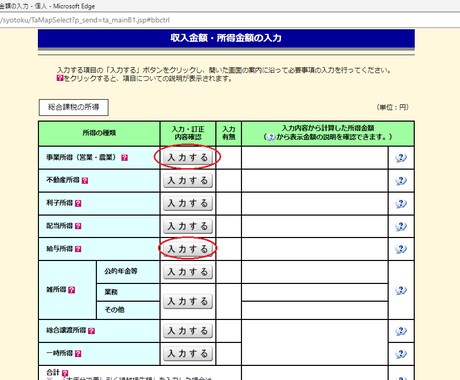Open pink help icon next to 総合譲渡所得
This screenshot has height=380, width=460.
coord(92,331)
